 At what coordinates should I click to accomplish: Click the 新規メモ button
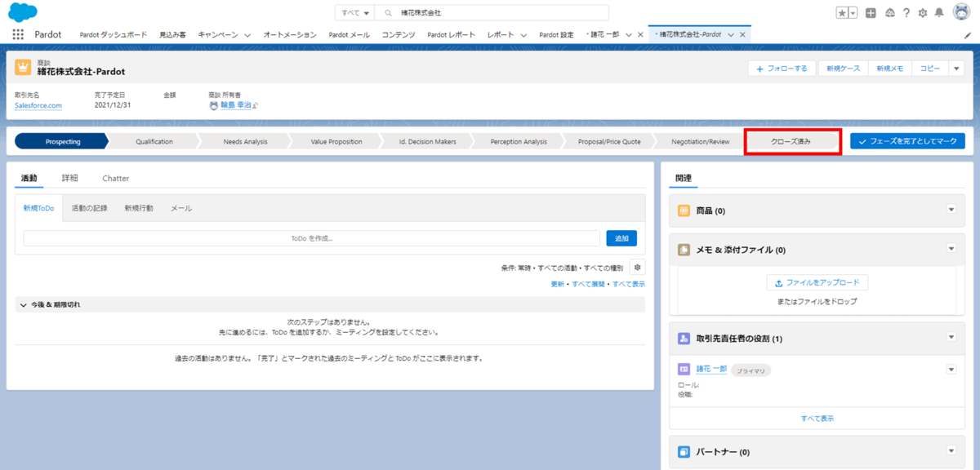pyautogui.click(x=889, y=69)
